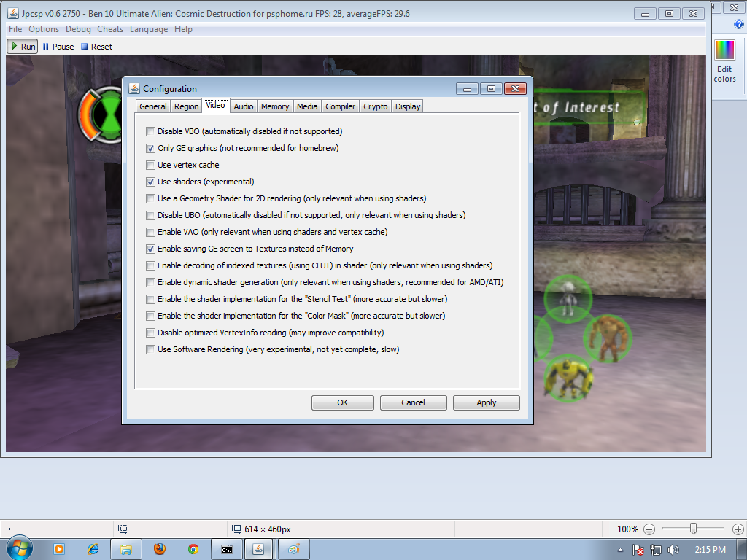Open Internet Explorer from the taskbar
Image resolution: width=747 pixels, height=560 pixels.
pyautogui.click(x=93, y=549)
